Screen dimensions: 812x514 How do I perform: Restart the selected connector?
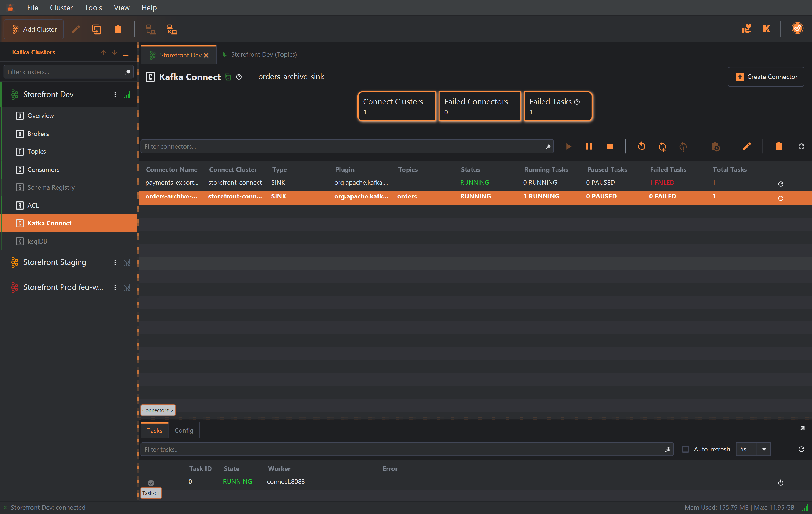tap(641, 146)
